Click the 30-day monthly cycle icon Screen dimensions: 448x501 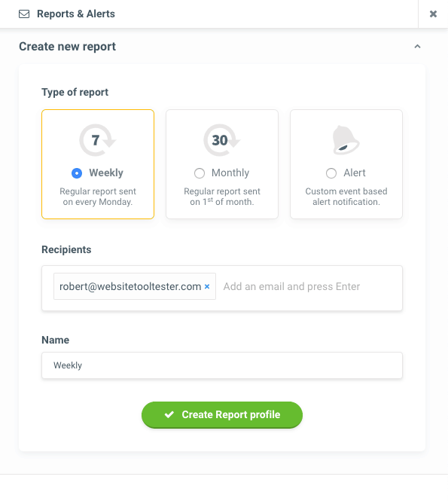(x=221, y=140)
